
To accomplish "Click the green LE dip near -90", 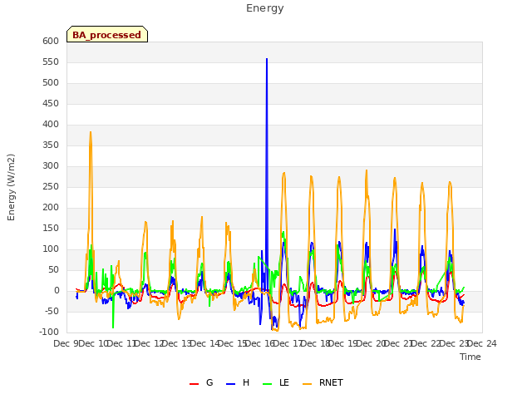I will [113, 327].
